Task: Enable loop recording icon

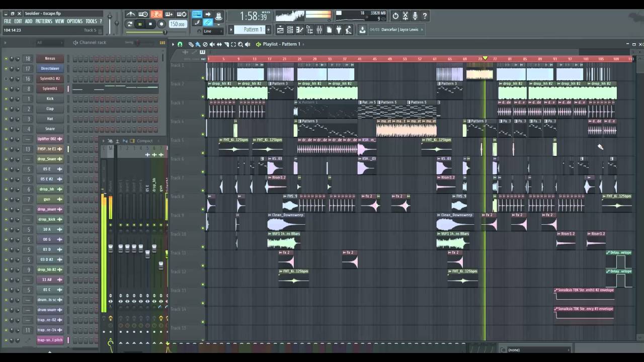Action: (182, 15)
